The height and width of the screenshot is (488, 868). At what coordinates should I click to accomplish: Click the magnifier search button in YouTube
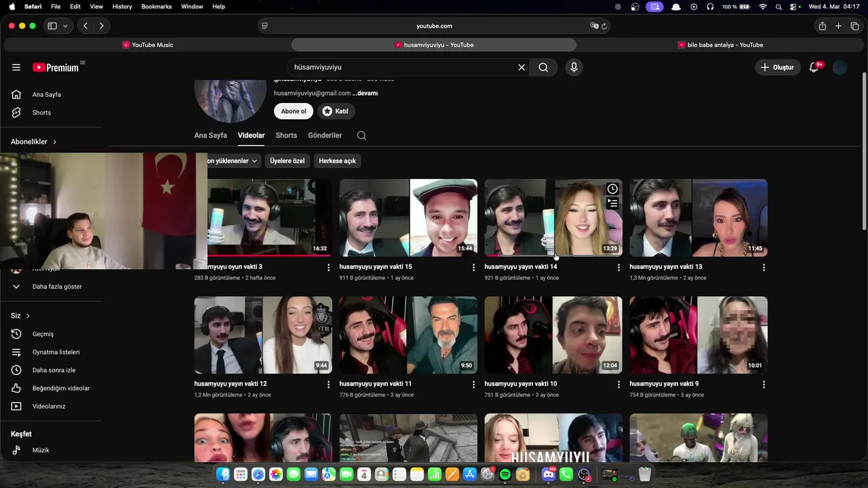tap(543, 67)
